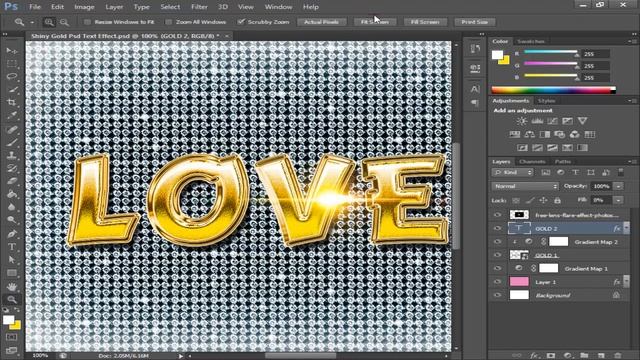Click the Zoom Out mode icon in options bar
The image size is (640, 360).
coord(64,22)
